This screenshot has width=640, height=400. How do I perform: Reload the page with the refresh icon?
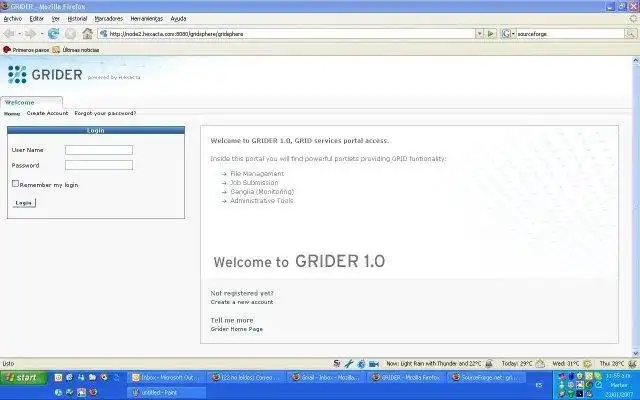pyautogui.click(x=53, y=33)
